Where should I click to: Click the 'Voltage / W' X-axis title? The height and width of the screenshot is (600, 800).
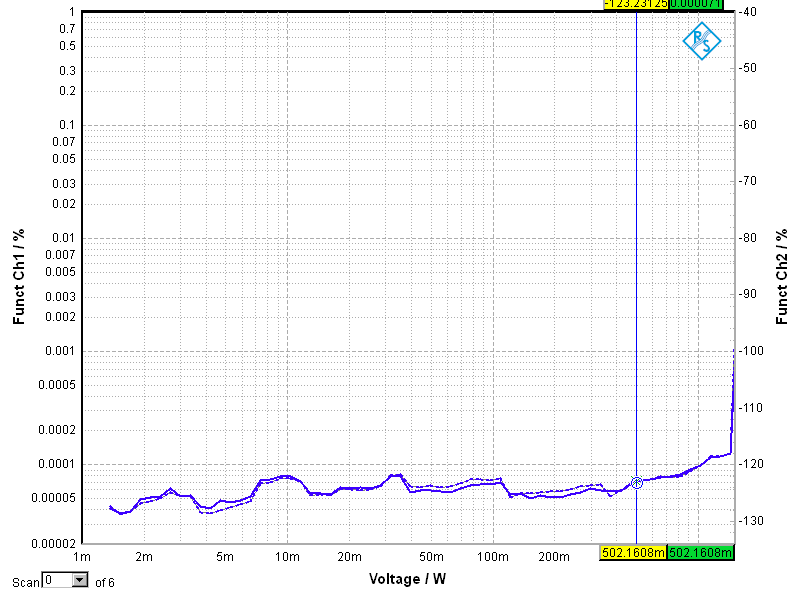coord(408,579)
